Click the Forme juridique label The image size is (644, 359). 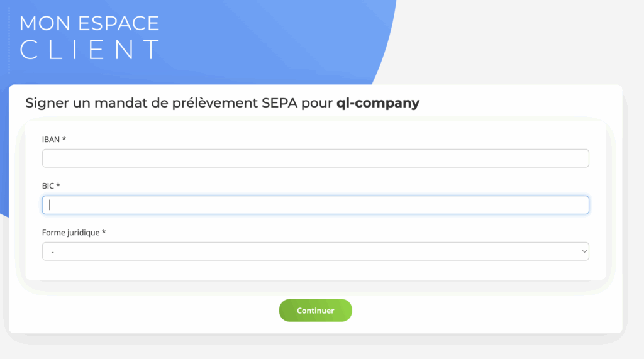point(70,232)
